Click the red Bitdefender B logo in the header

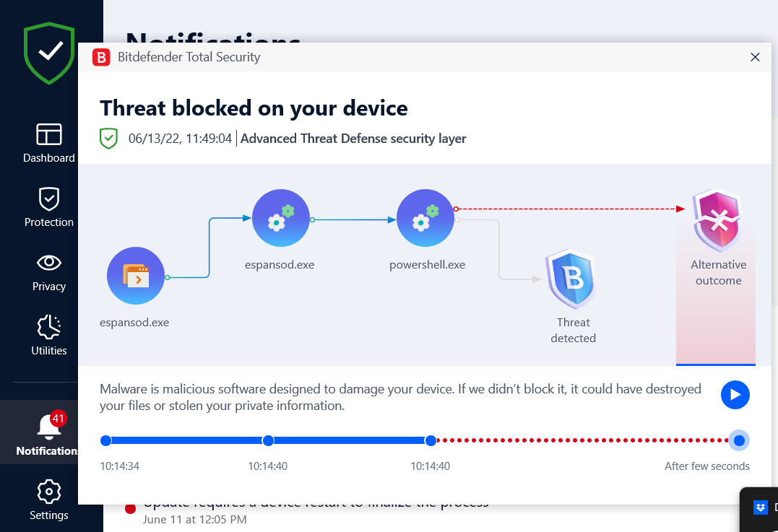[101, 57]
